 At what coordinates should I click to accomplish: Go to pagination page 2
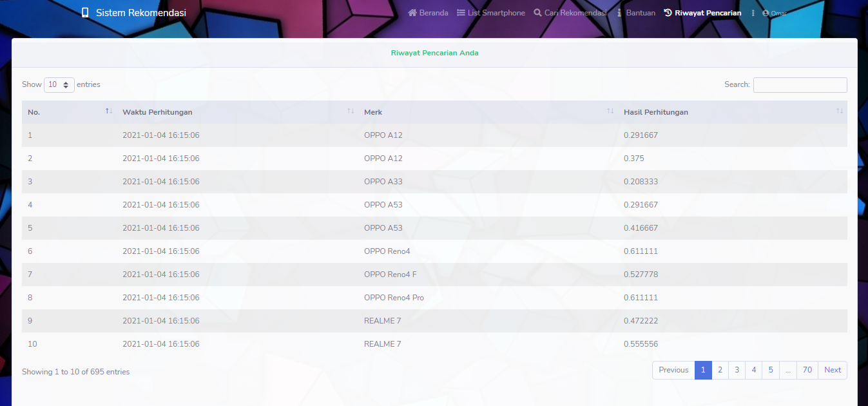click(x=720, y=370)
